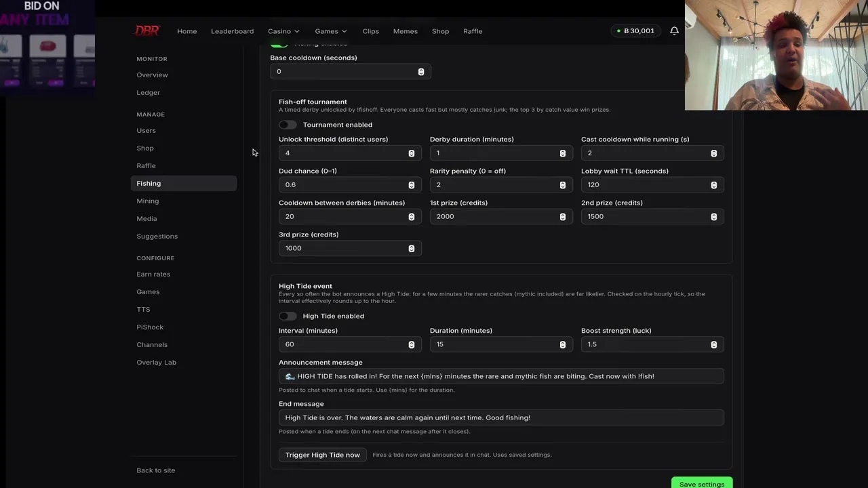This screenshot has height=488, width=868.
Task: Open Clips in top navigation
Action: pos(370,31)
